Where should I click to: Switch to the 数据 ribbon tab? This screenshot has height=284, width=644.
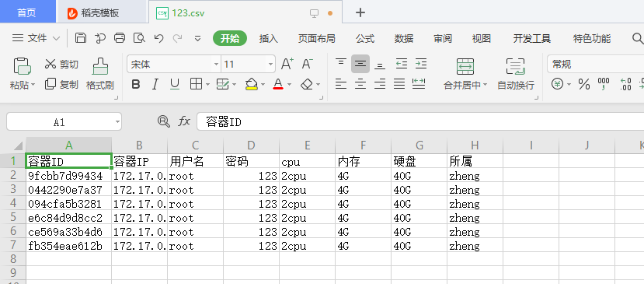point(404,39)
